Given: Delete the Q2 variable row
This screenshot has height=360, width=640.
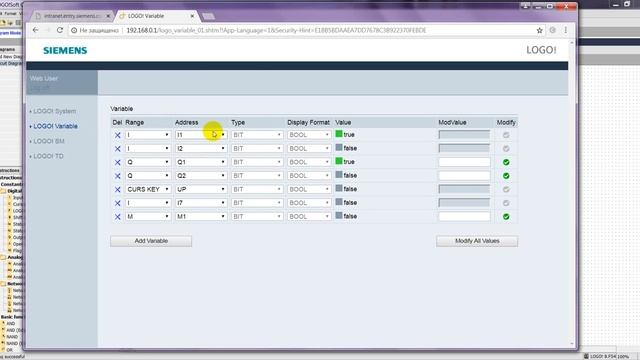Looking at the screenshot, I should (x=118, y=176).
